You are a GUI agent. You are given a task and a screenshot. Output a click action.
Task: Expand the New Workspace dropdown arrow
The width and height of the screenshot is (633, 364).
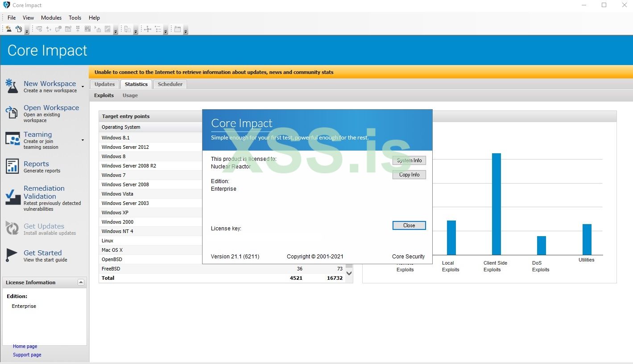83,87
